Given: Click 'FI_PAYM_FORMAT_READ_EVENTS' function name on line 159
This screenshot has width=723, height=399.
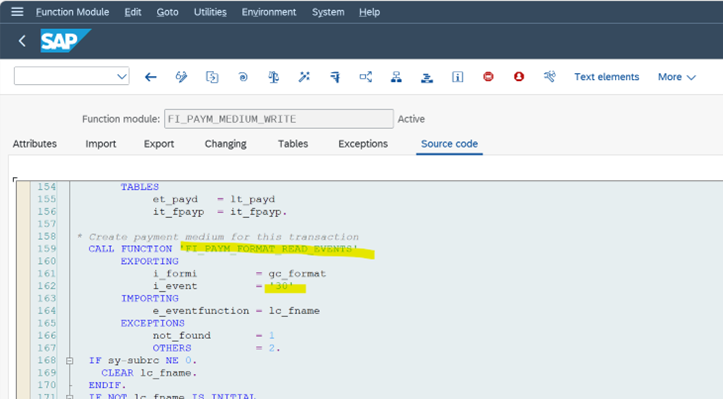Looking at the screenshot, I should pos(269,249).
